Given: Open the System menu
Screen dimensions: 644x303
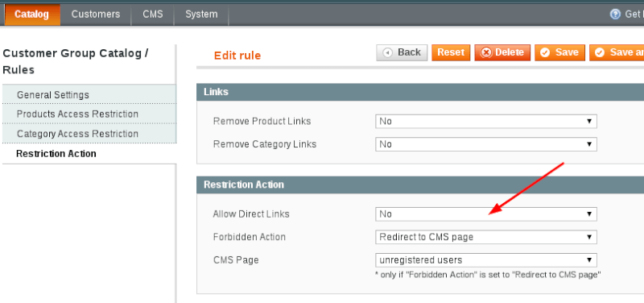Looking at the screenshot, I should click(x=201, y=15).
